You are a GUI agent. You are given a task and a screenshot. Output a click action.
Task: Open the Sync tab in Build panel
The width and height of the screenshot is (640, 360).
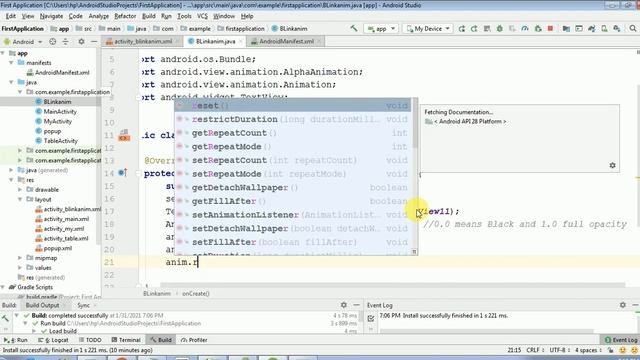click(83, 305)
